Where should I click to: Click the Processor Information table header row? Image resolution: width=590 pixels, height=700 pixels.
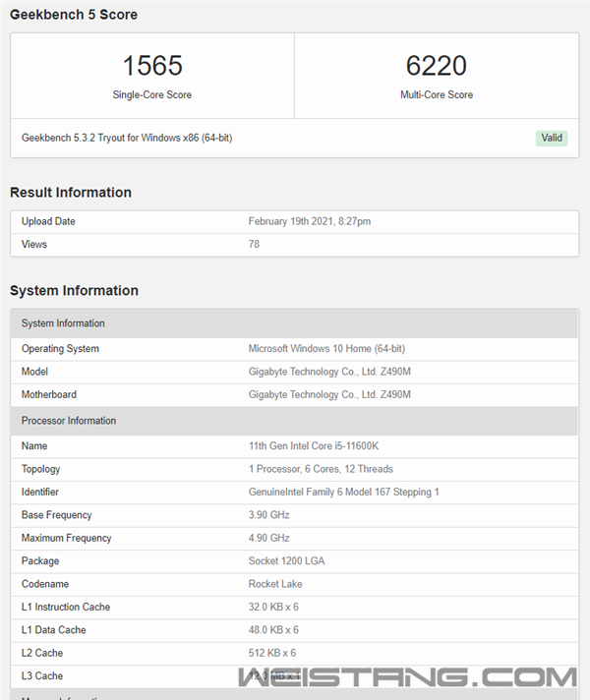coord(294,421)
